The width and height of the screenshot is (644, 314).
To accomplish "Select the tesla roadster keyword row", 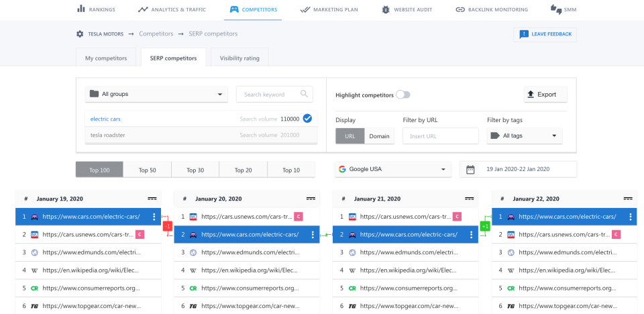I will [201, 135].
